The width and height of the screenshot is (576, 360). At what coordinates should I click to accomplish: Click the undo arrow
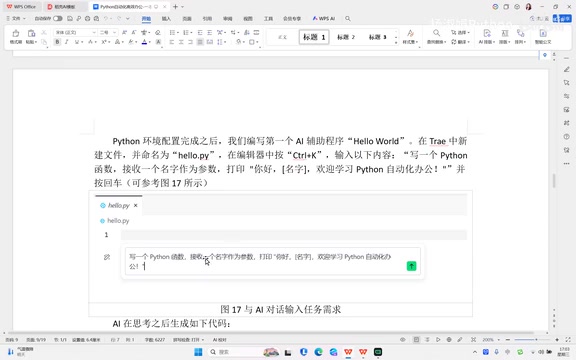point(106,18)
